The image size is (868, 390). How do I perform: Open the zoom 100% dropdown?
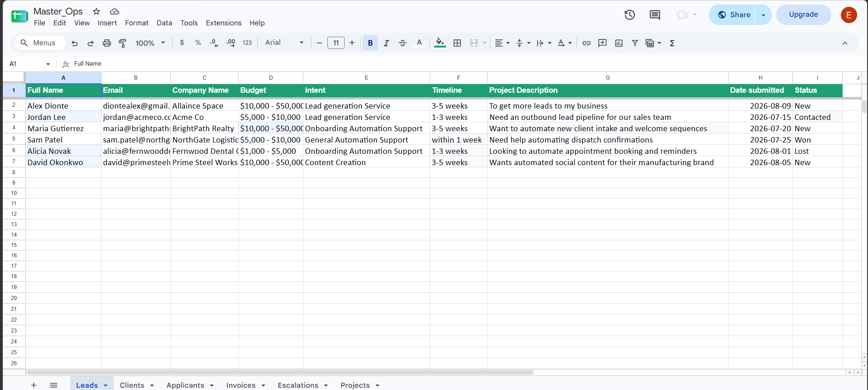(150, 43)
